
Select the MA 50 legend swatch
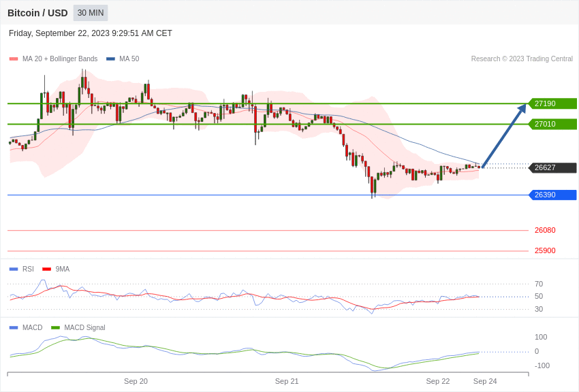pyautogui.click(x=110, y=59)
